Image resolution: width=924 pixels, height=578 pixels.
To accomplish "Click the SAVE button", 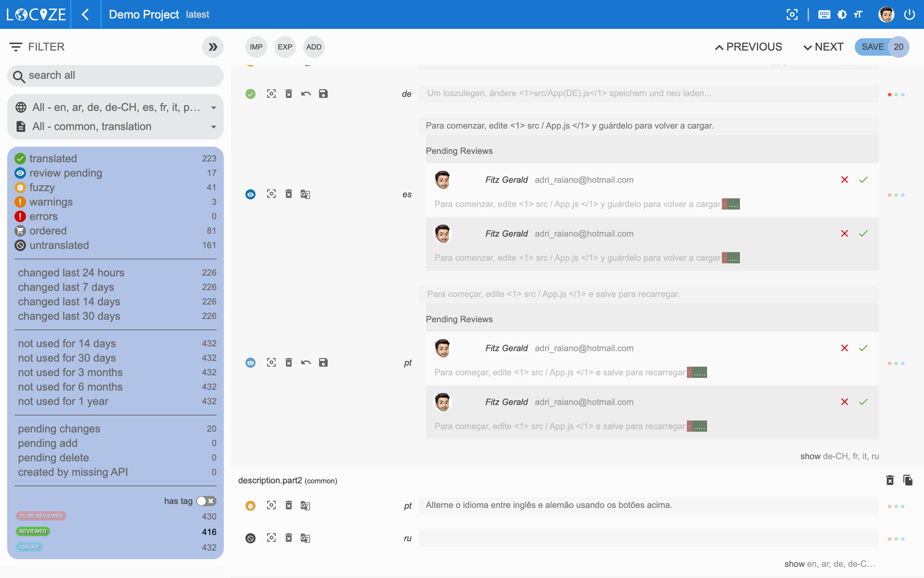I will tap(873, 47).
